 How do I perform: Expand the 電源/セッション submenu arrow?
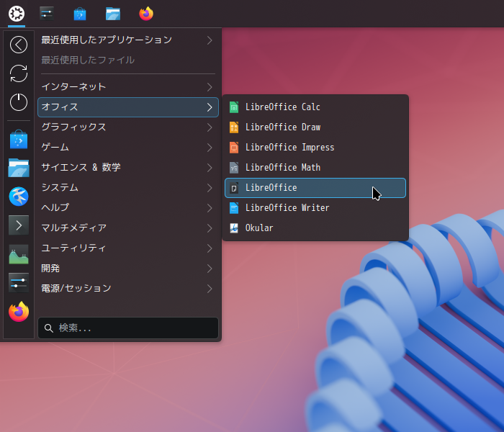pyautogui.click(x=210, y=289)
